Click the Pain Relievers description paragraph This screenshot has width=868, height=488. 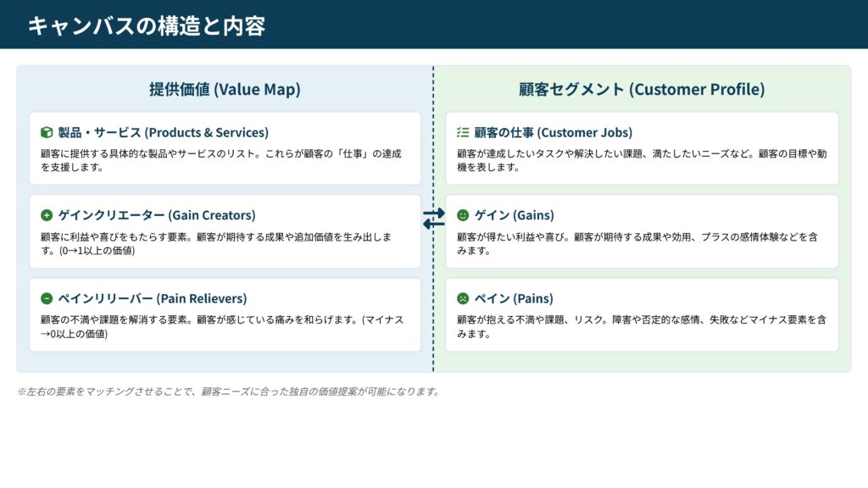(221, 326)
